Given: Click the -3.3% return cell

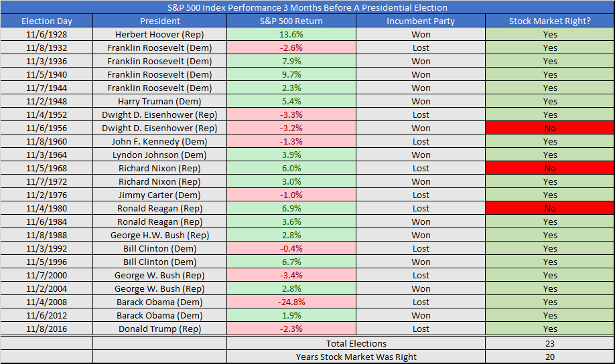Looking at the screenshot, I should pos(291,115).
